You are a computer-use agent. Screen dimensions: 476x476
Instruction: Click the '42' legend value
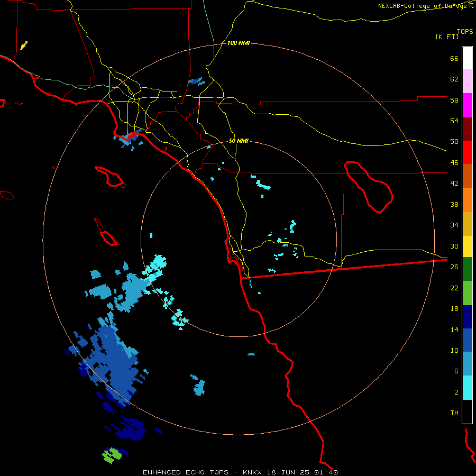[x=454, y=184]
